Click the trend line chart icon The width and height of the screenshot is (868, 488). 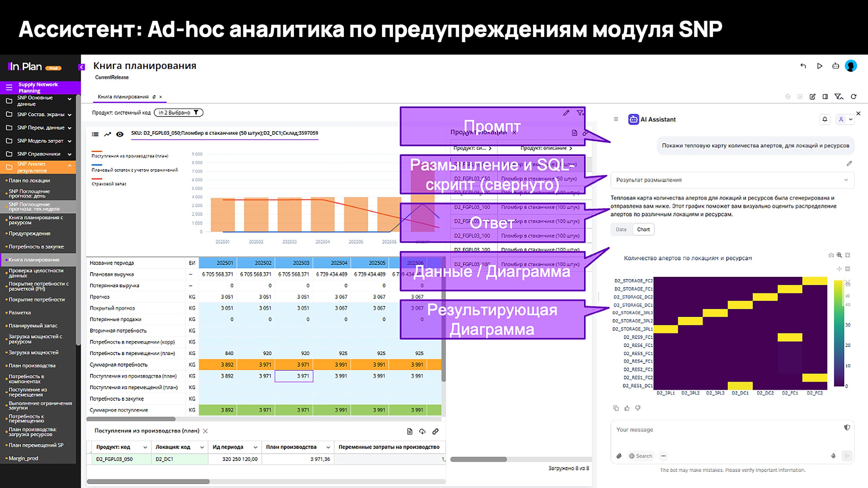(x=107, y=134)
